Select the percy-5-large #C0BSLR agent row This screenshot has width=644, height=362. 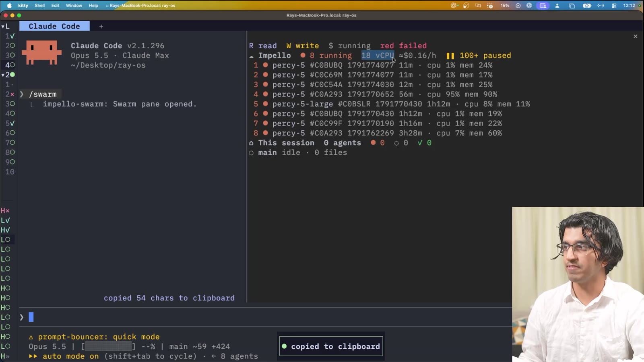point(392,104)
